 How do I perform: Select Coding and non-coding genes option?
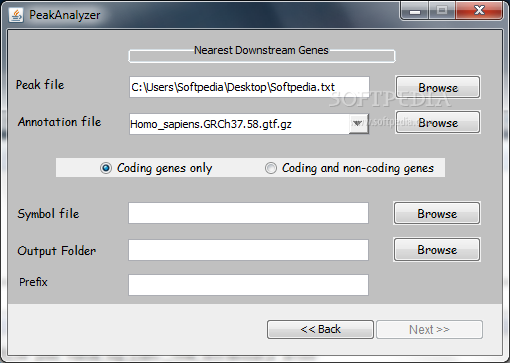[349, 168]
